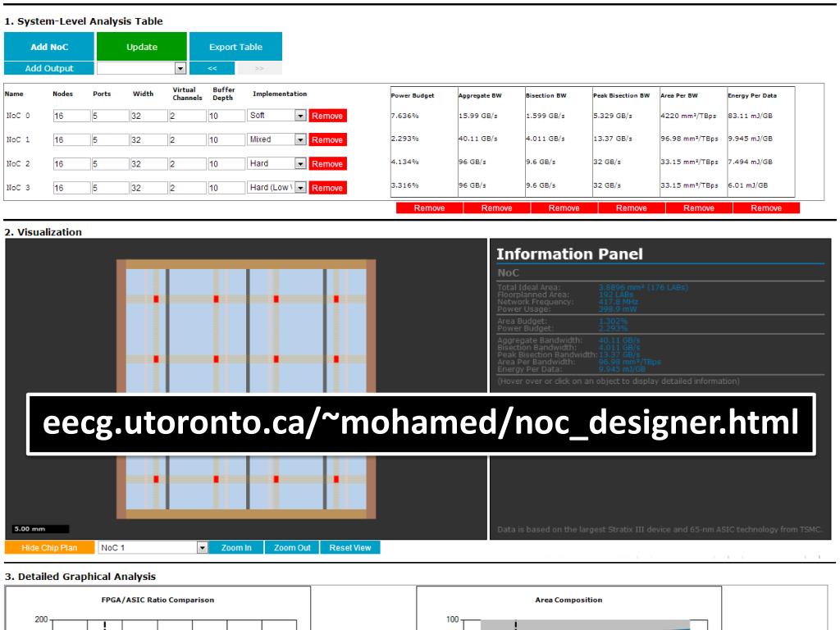
Task: Focus the NoC 0 Nodes input field
Action: coord(71,116)
